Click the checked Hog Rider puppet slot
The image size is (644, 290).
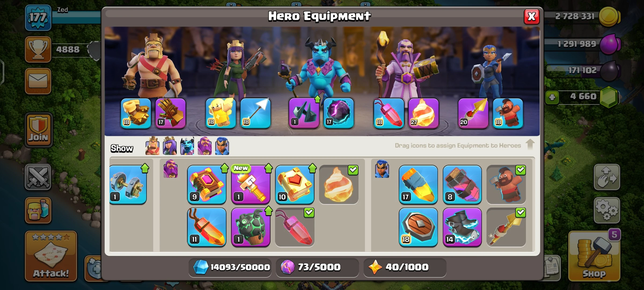(506, 185)
